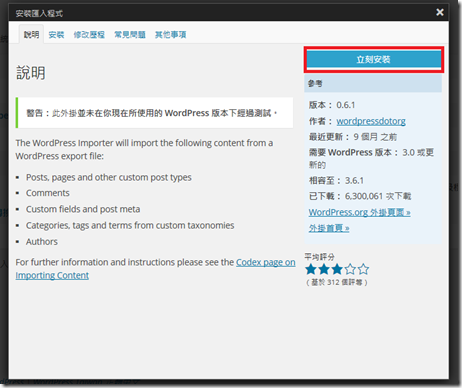Image resolution: width=462 pixels, height=388 pixels.
Task: Click the 基於 312 個評等 text
Action: 337,282
